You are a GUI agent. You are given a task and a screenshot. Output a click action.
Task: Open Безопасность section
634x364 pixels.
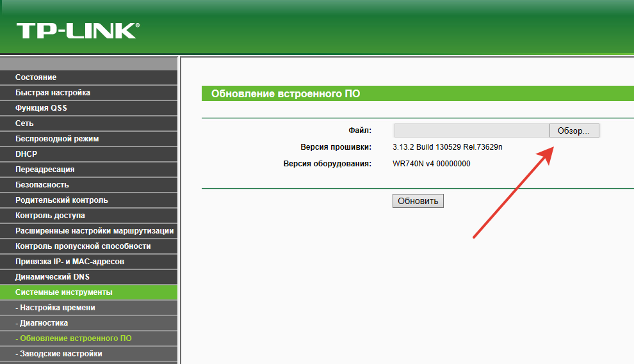88,185
